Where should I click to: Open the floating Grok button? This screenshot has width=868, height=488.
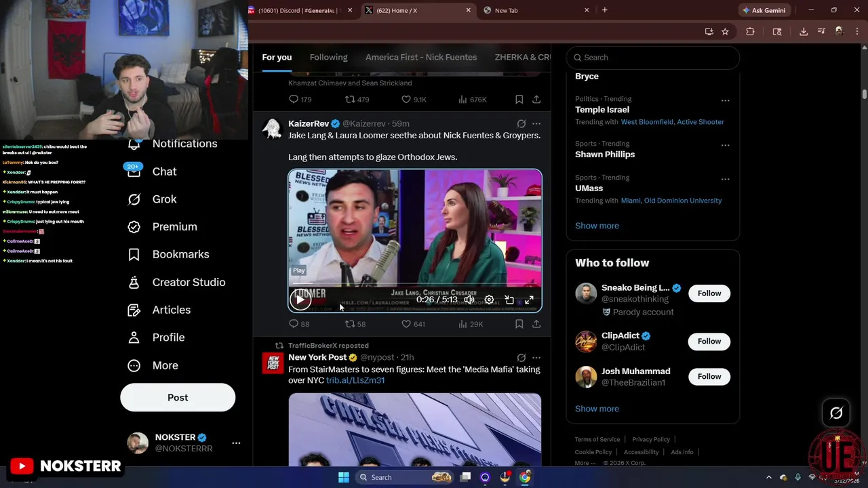836,413
